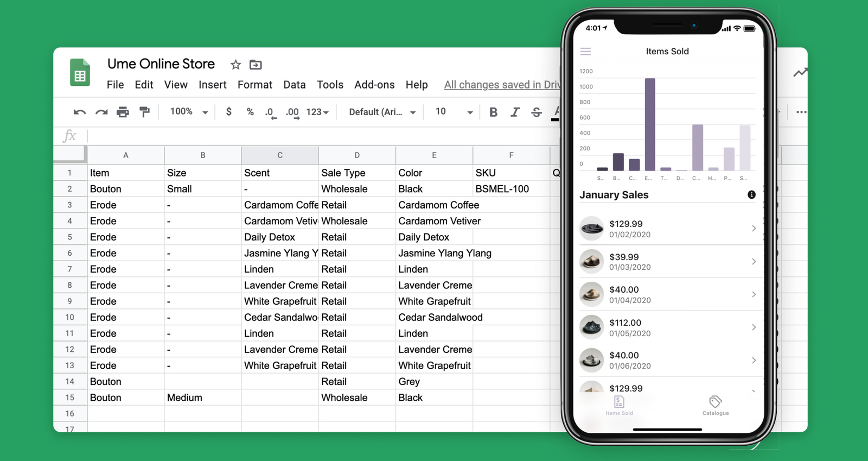Image resolution: width=868 pixels, height=461 pixels.
Task: Open the Data menu
Action: 295,85
